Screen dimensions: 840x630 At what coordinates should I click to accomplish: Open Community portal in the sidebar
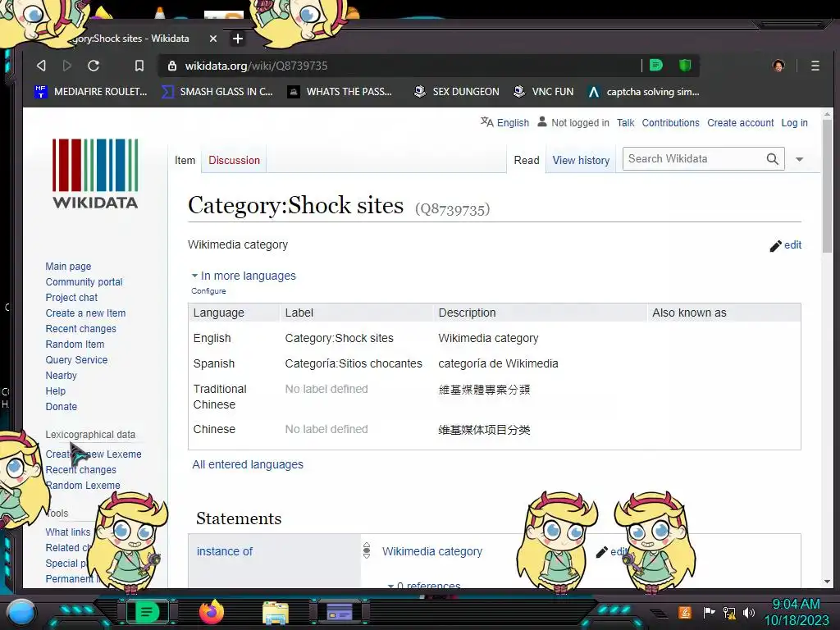point(84,282)
